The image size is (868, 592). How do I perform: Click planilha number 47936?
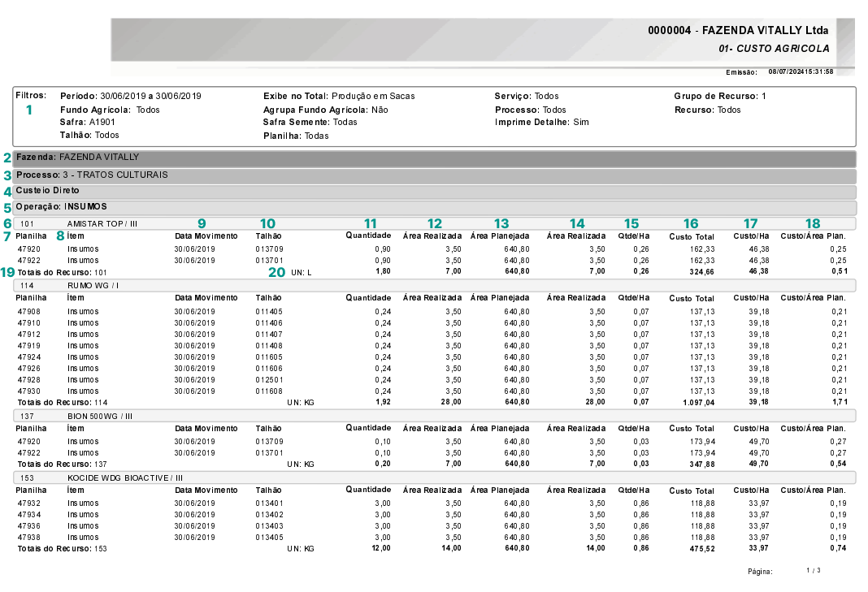click(x=28, y=526)
